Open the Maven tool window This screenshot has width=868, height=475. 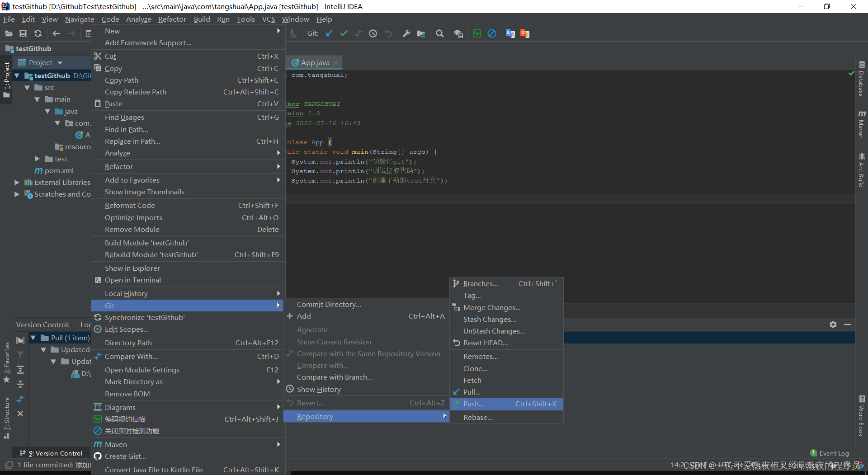click(862, 124)
